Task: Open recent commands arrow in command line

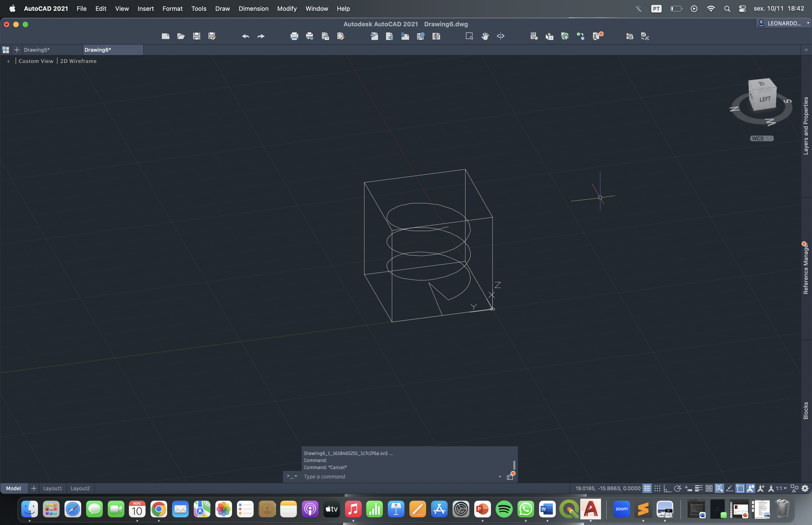Action: pos(500,477)
